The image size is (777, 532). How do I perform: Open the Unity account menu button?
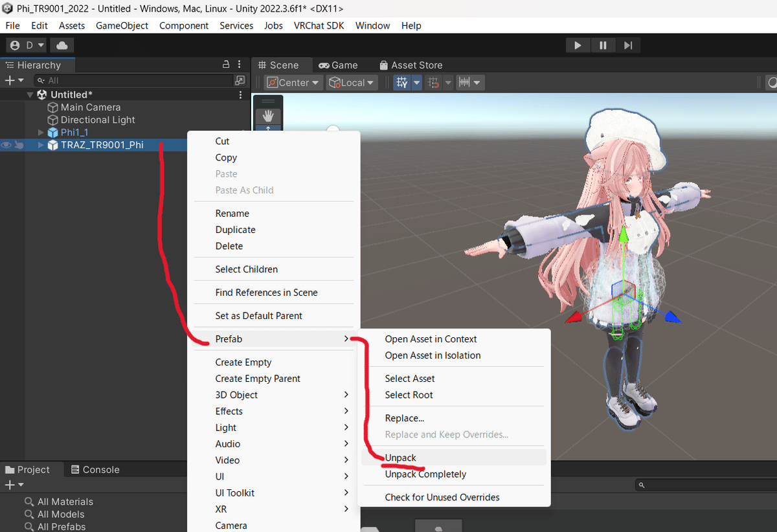pyautogui.click(x=26, y=45)
